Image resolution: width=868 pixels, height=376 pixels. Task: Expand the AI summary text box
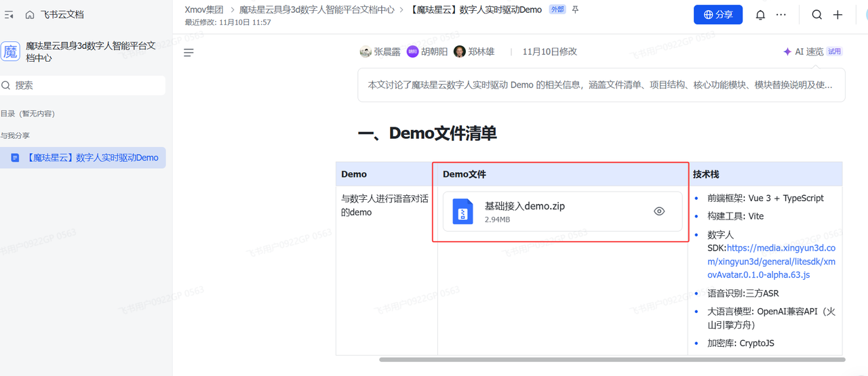click(600, 85)
